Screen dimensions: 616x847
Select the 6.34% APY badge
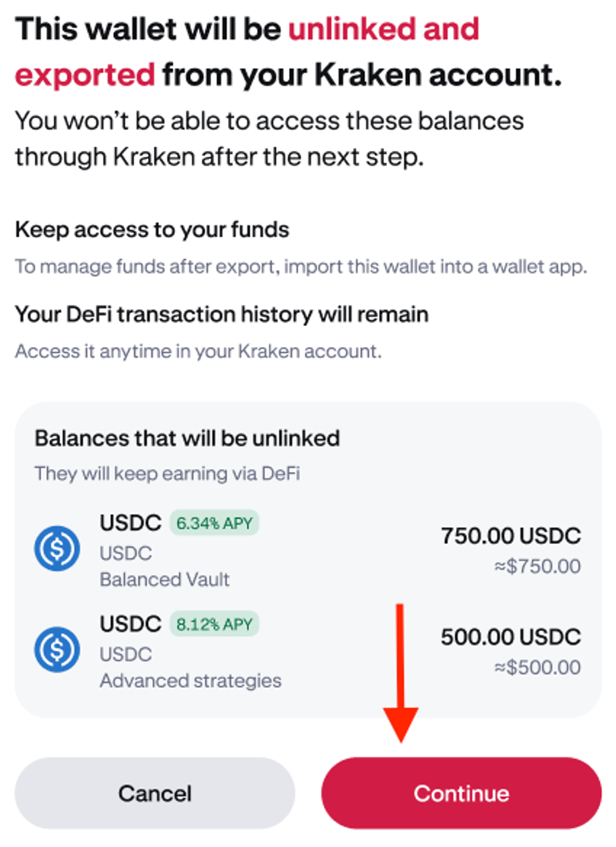(214, 523)
